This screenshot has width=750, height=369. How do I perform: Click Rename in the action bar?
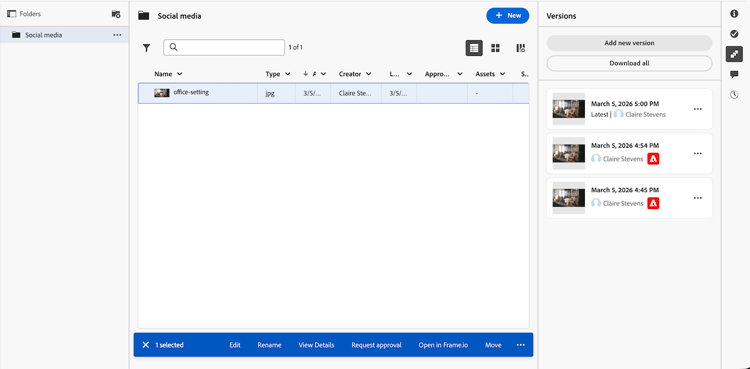point(269,345)
